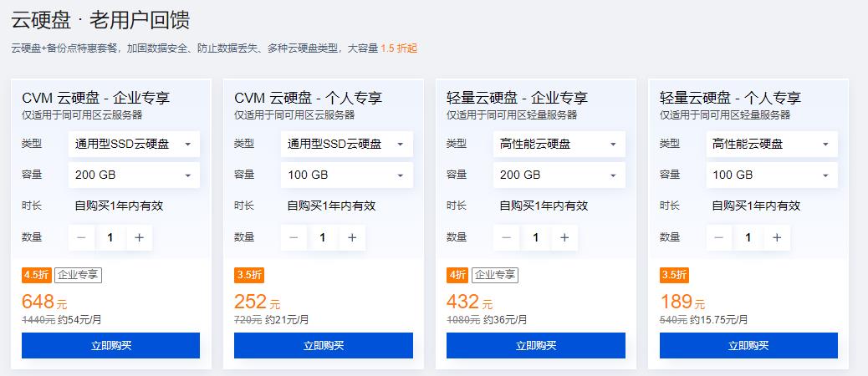
Task: Click 企业专享 tag beside the 4折 badge
Action: [495, 275]
